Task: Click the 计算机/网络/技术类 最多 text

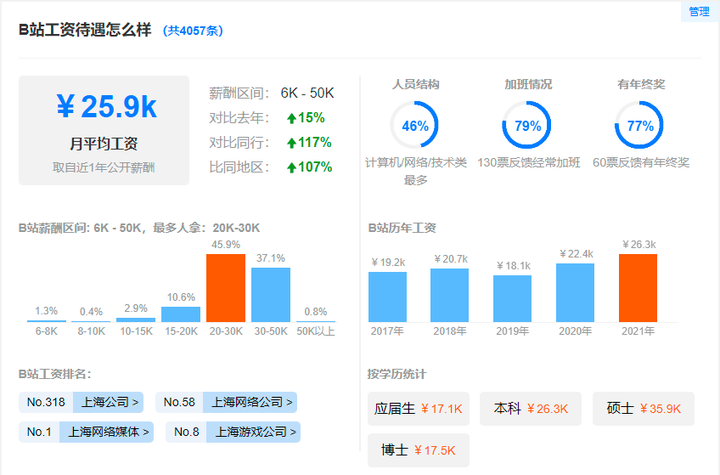Action: (416, 171)
